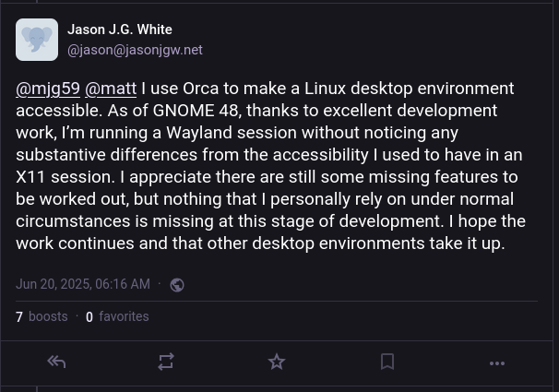This screenshot has width=559, height=392.
Task: View the 0 favorites list
Action: (117, 316)
